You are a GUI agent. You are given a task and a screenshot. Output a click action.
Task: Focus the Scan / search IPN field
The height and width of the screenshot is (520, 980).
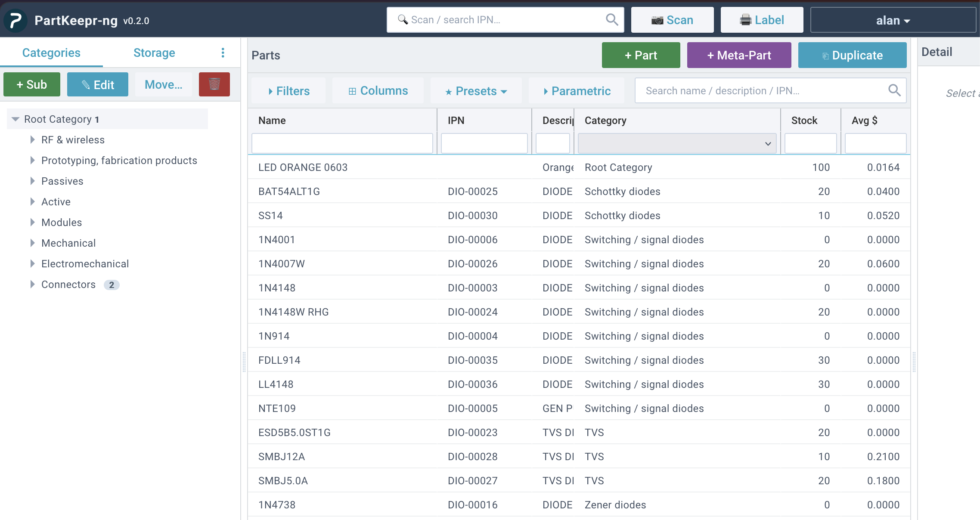tap(505, 20)
